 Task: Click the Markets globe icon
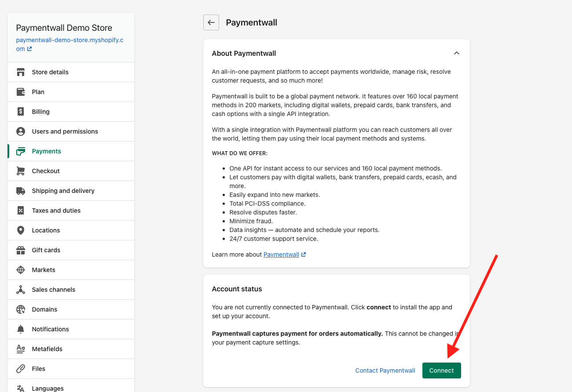[x=21, y=270]
